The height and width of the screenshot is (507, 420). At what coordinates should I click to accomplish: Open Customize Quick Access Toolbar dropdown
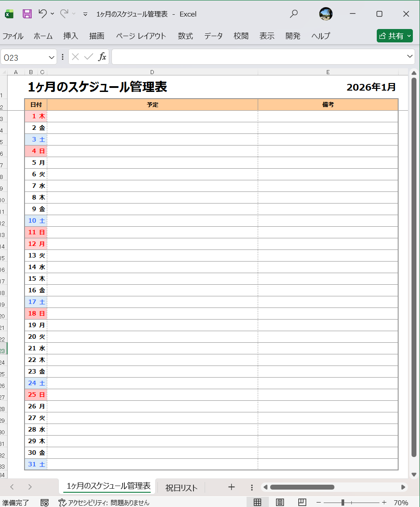85,14
